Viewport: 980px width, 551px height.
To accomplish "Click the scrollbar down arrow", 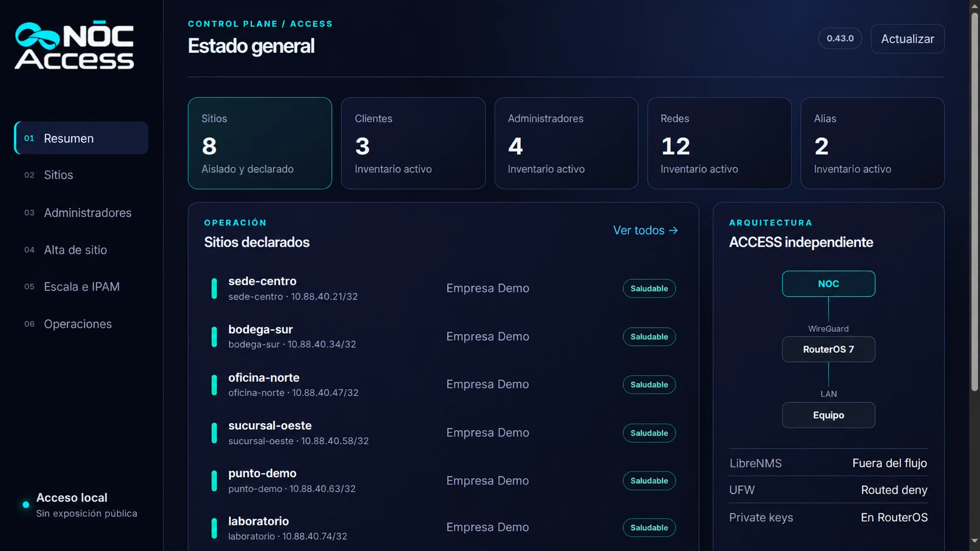I will 975,541.
